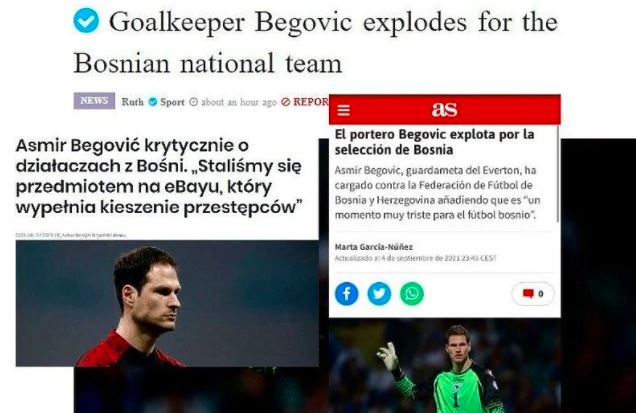Viewport: 636px width, 413px height.
Task: Click the clock icon before 'about an hour ago'
Action: pyautogui.click(x=194, y=102)
